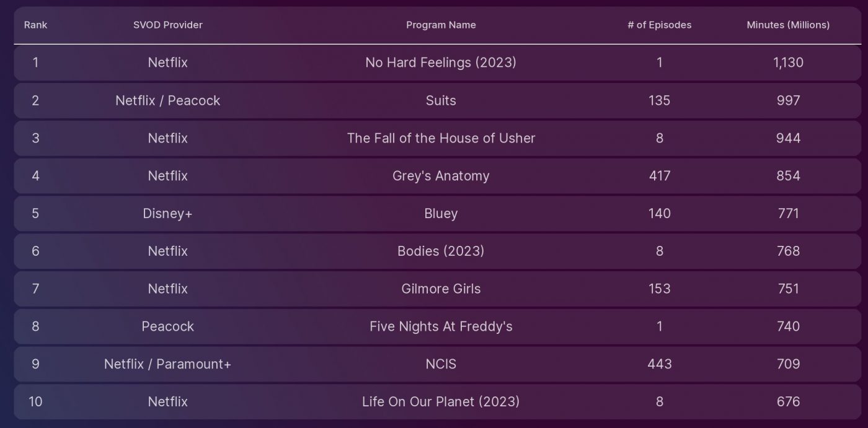Select the Gilmore Girls row
Viewport: 868px width, 428px height.
click(x=438, y=289)
